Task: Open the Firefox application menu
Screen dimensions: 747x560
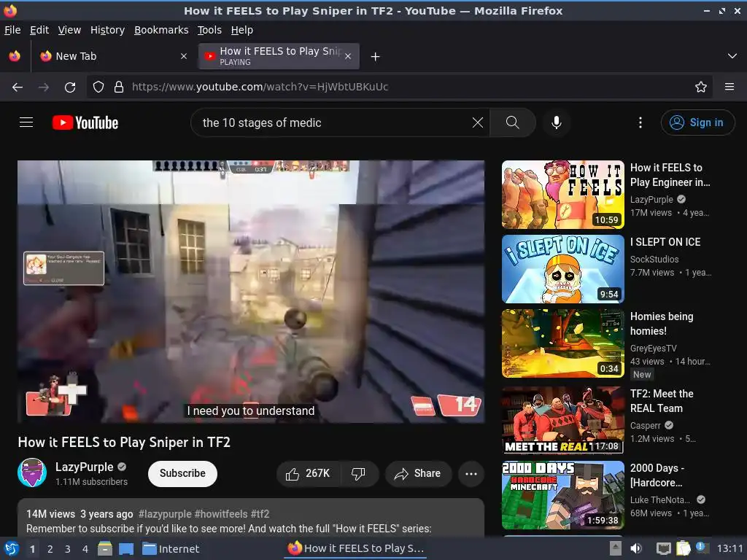Action: tap(729, 87)
